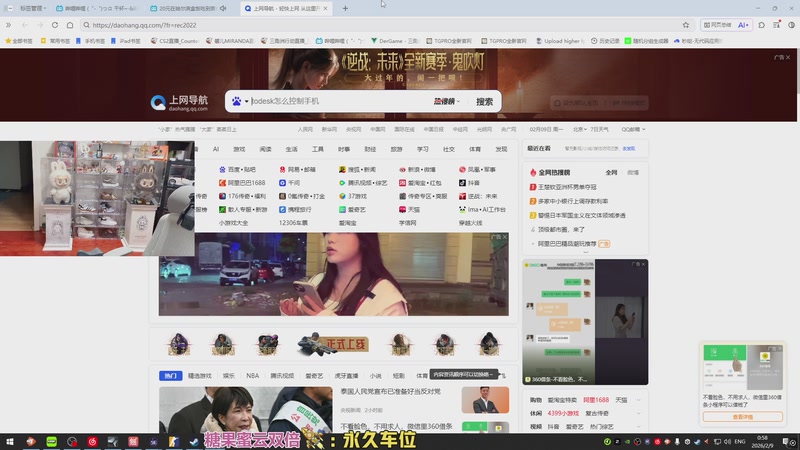Select the 工具 category tab
This screenshot has height=450, width=800.
pyautogui.click(x=318, y=149)
